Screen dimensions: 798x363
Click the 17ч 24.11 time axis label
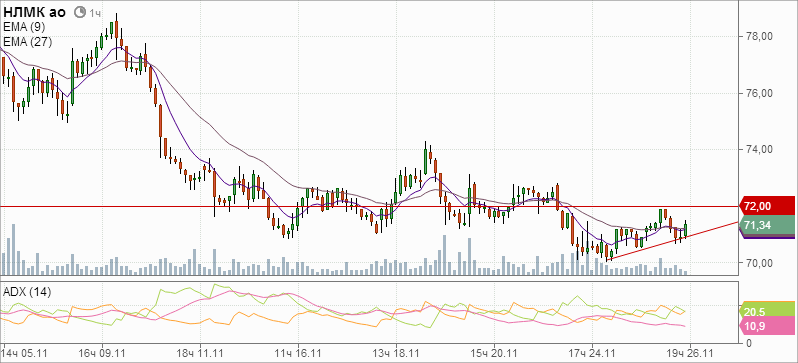point(592,352)
